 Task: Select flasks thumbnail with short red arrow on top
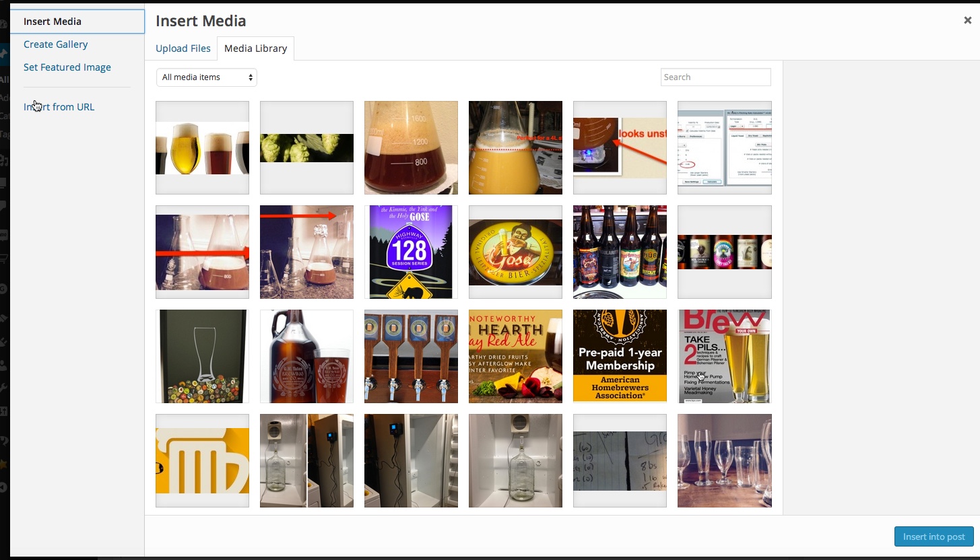point(306,252)
